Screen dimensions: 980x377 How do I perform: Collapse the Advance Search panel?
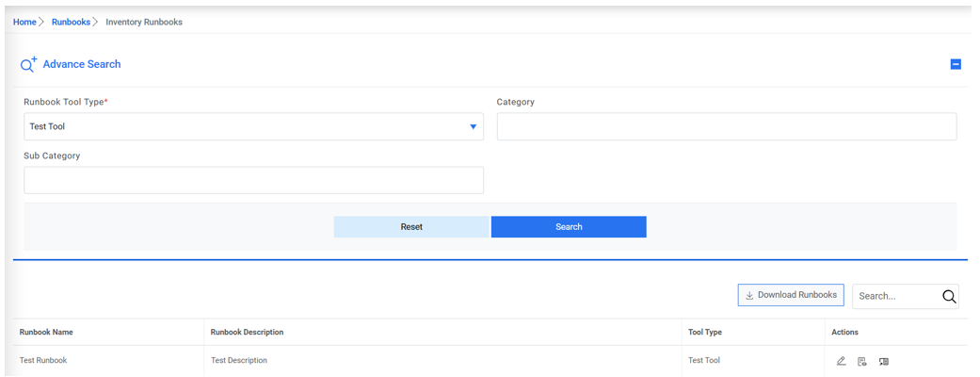tap(956, 65)
